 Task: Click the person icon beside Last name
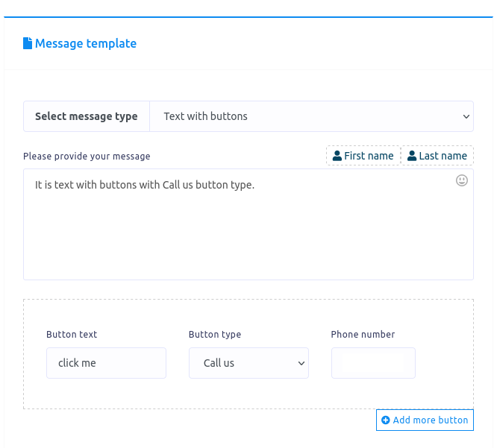tap(412, 156)
